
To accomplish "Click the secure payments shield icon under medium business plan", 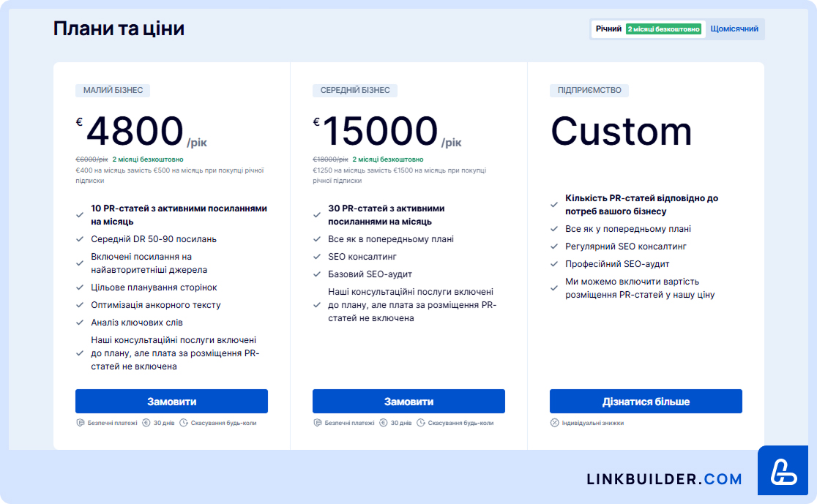I will click(x=317, y=423).
